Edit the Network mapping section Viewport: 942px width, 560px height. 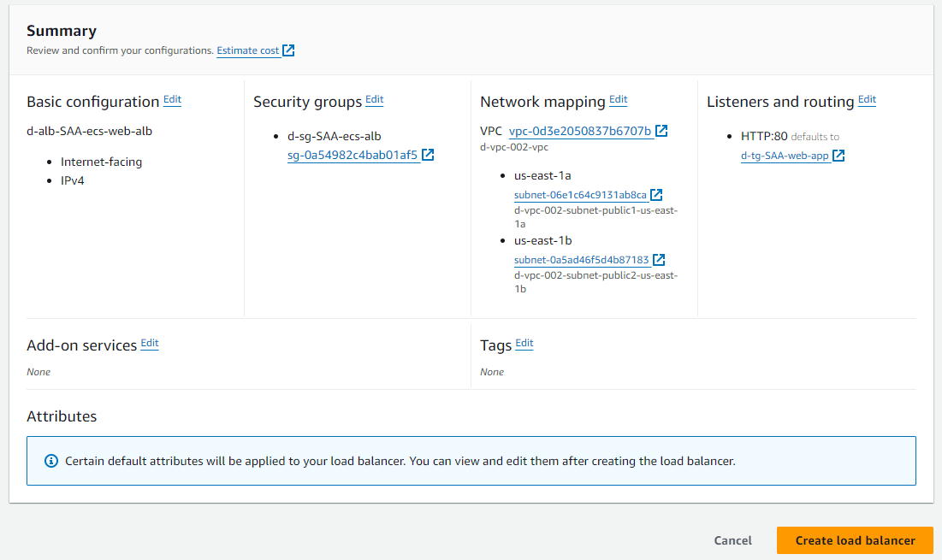pyautogui.click(x=618, y=100)
